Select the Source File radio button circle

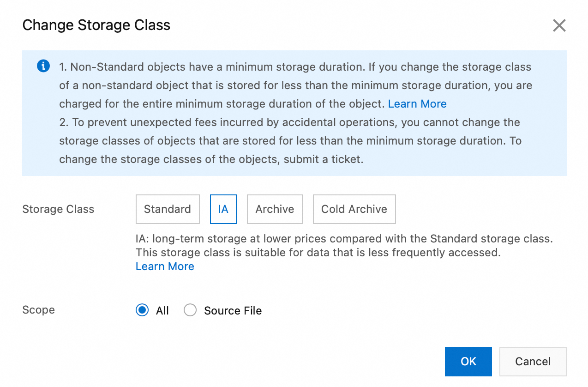(x=190, y=310)
